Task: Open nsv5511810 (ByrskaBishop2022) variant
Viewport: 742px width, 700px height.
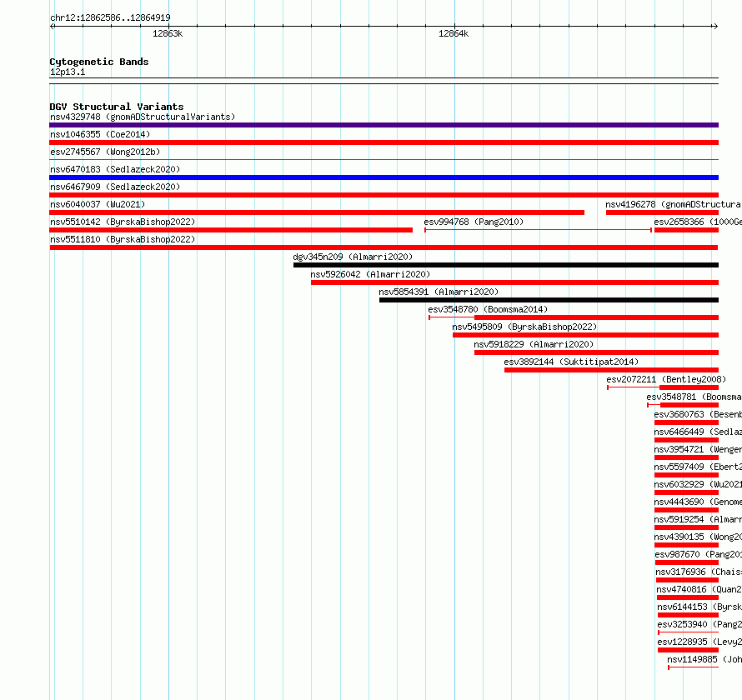Action: (123, 239)
